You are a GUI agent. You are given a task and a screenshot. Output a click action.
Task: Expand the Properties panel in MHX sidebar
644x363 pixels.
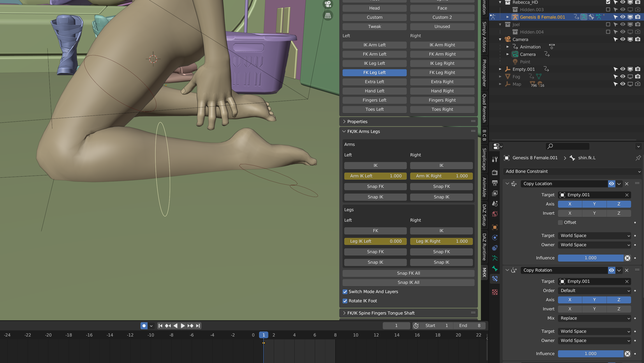click(357, 122)
